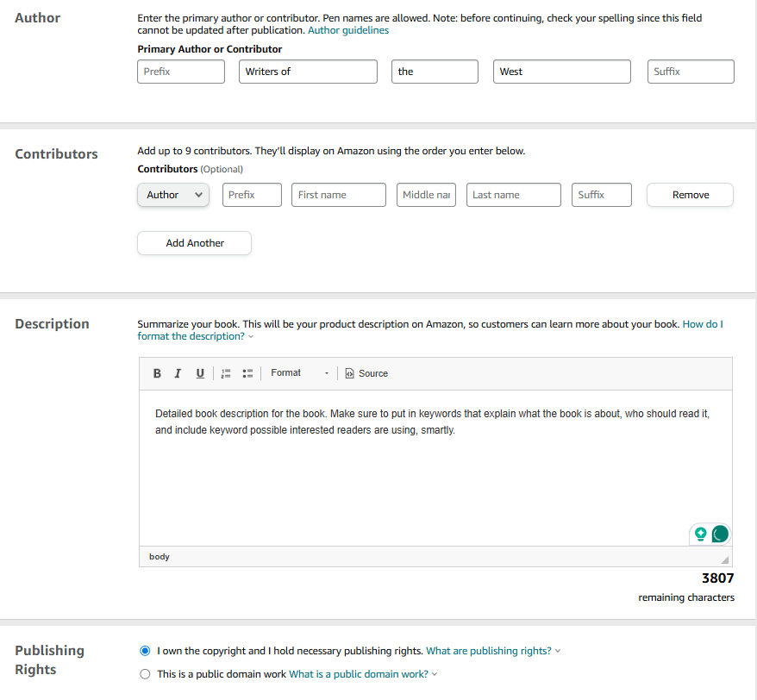Click the primary author Suffix field

[x=691, y=72]
